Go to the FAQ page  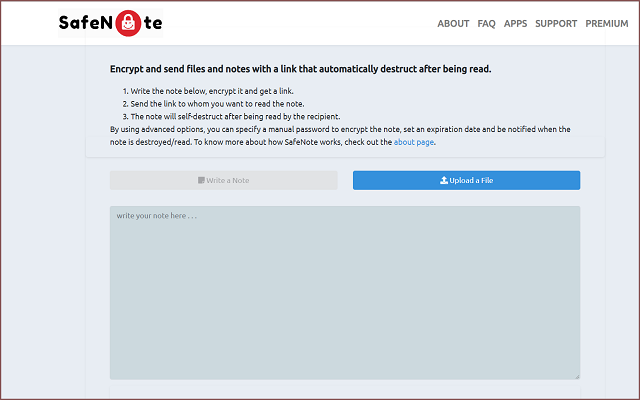pyautogui.click(x=487, y=23)
